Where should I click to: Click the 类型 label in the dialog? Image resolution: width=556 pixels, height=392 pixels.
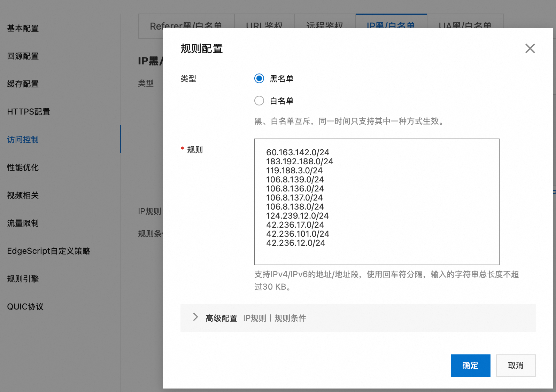tap(188, 79)
